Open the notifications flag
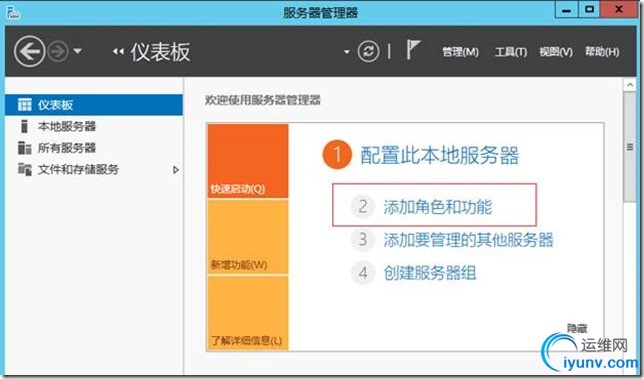Screen dimensions: 644x379 click(413, 49)
